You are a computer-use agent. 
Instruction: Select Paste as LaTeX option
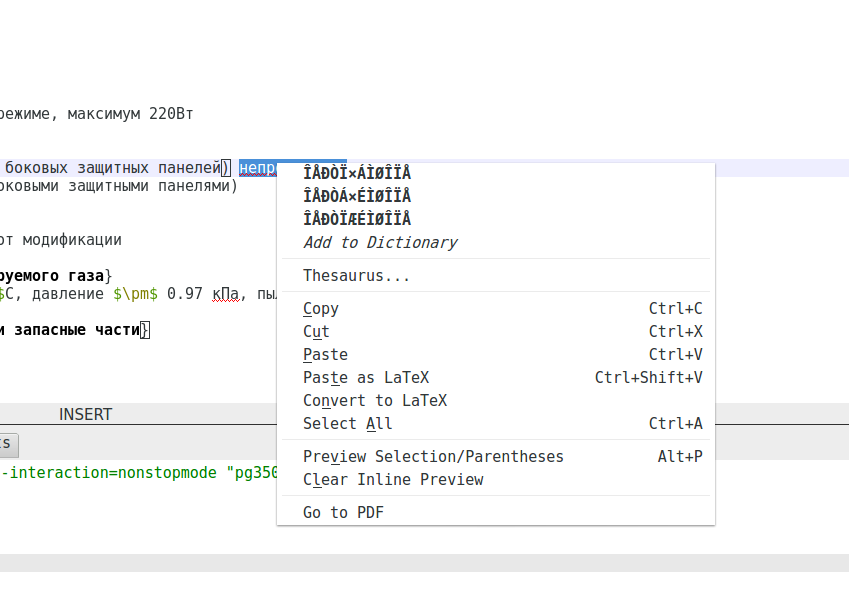click(x=495, y=377)
